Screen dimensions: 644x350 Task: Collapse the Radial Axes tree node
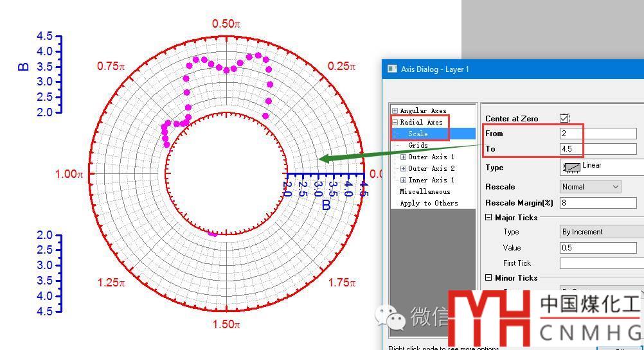point(395,122)
